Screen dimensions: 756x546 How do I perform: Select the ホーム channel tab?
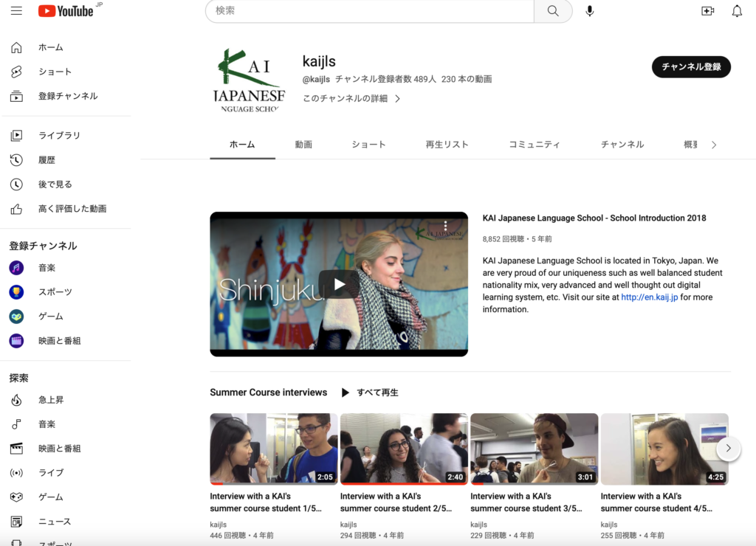pyautogui.click(x=242, y=145)
